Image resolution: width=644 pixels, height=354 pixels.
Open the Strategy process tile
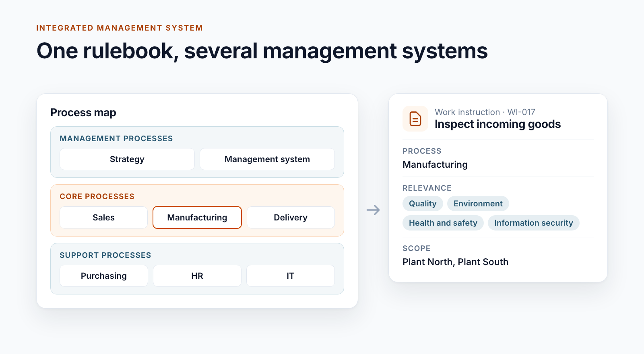pyautogui.click(x=127, y=159)
